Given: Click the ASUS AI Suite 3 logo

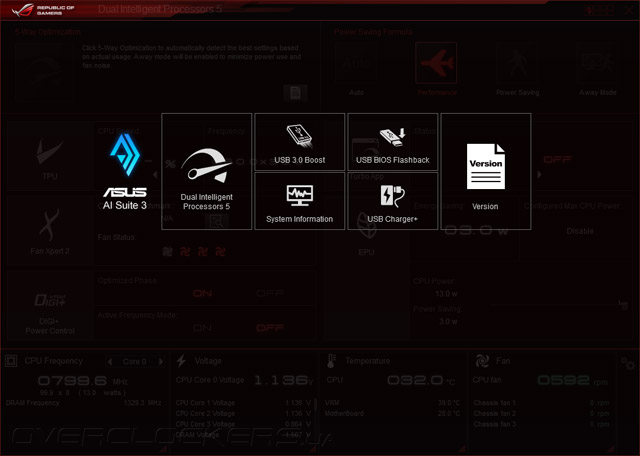Looking at the screenshot, I should point(125,171).
